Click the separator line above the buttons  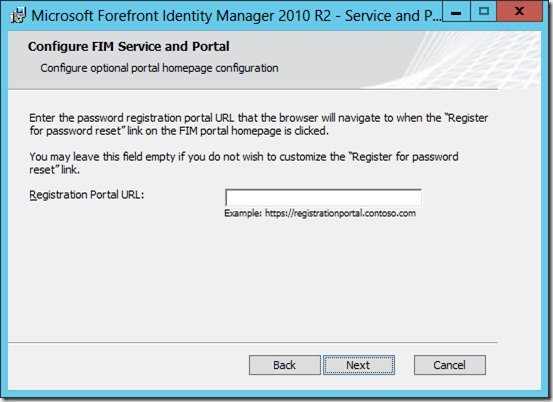click(x=253, y=342)
